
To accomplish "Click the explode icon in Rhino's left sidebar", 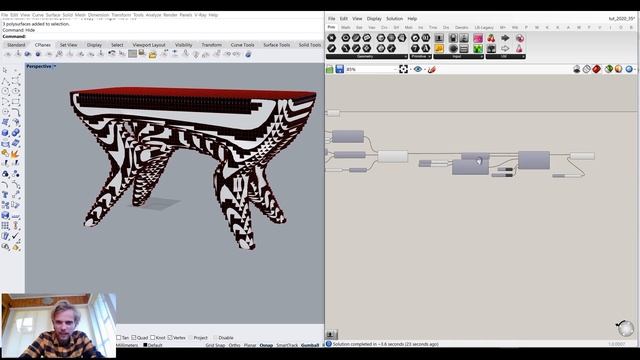I will click(x=16, y=153).
